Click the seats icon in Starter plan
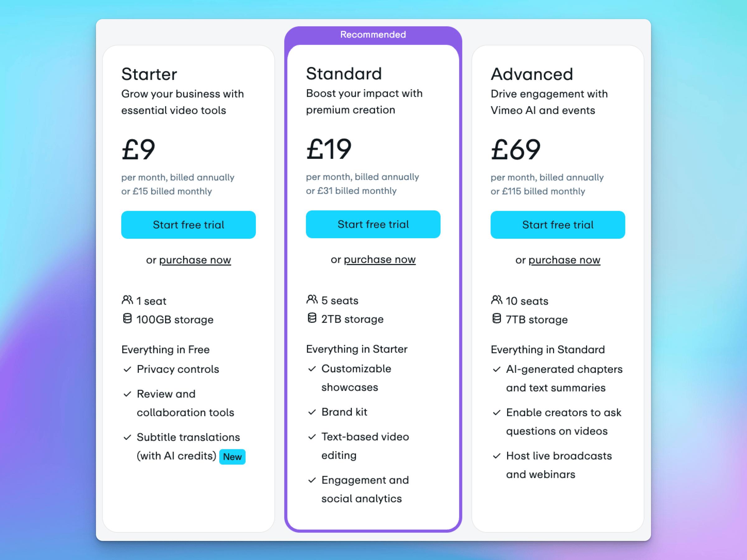This screenshot has height=560, width=747. (127, 300)
